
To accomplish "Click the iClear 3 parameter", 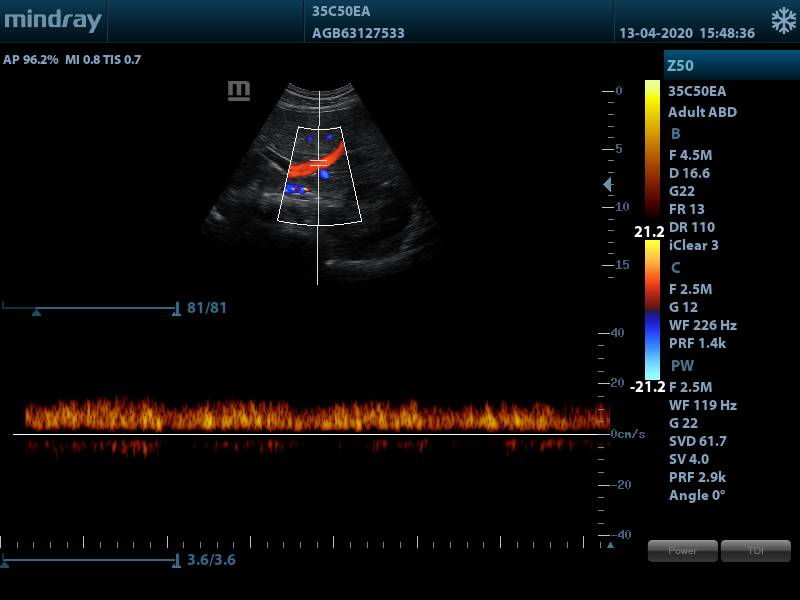I will [693, 245].
